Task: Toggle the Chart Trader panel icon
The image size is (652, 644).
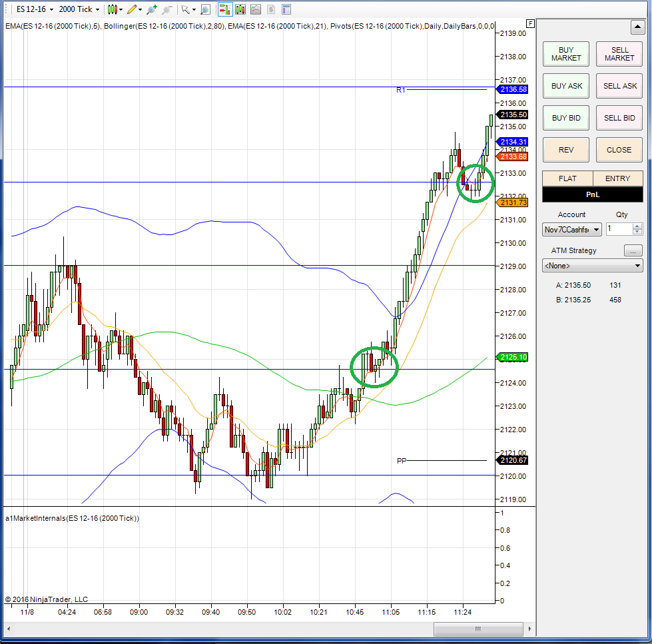Action: [x=225, y=9]
